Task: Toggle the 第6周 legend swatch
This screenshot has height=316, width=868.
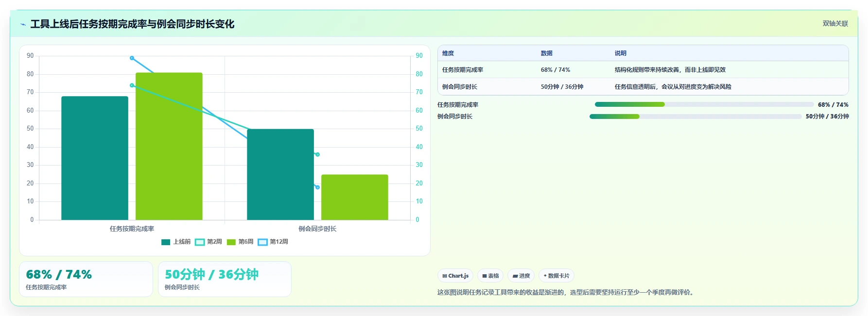Action: pyautogui.click(x=231, y=242)
